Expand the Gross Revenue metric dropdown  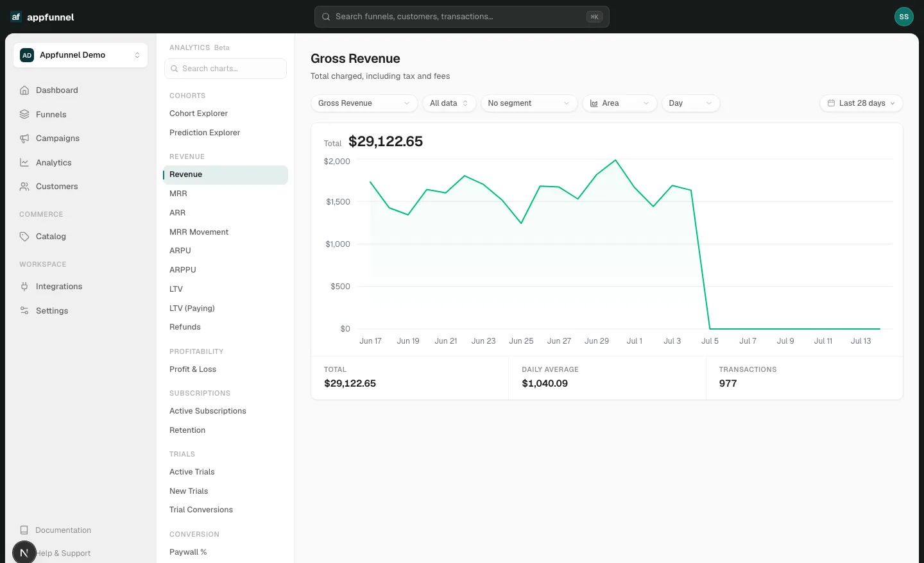point(364,103)
